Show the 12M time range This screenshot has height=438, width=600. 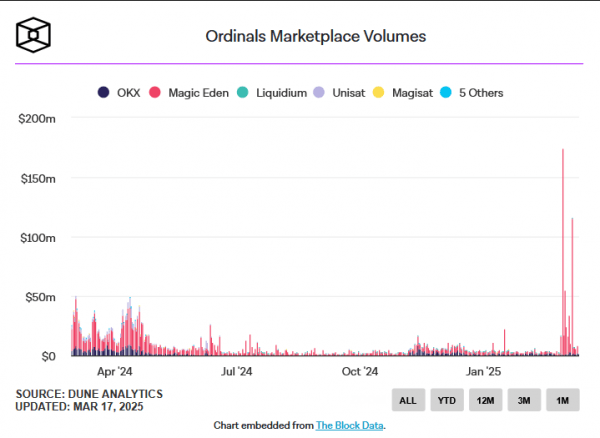click(485, 400)
